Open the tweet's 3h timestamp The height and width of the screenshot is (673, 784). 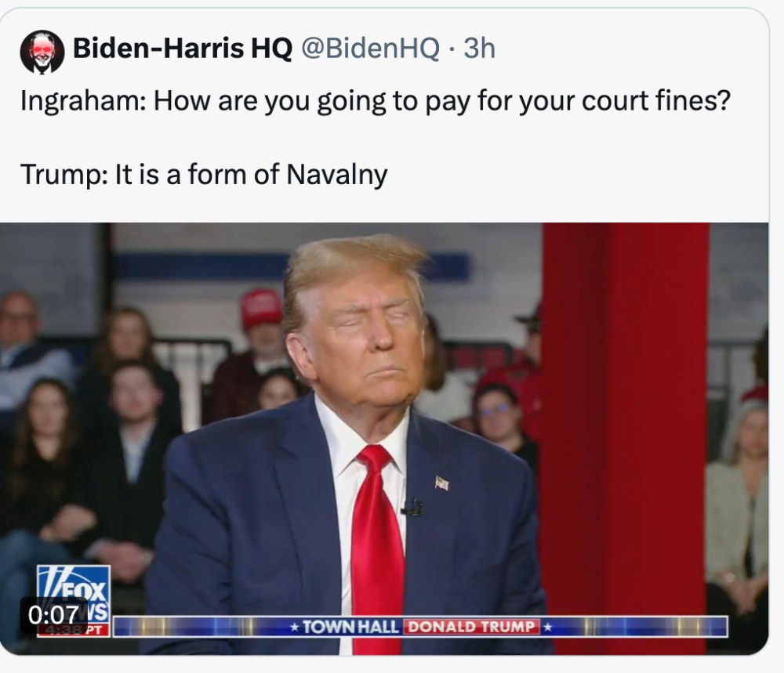click(x=480, y=49)
